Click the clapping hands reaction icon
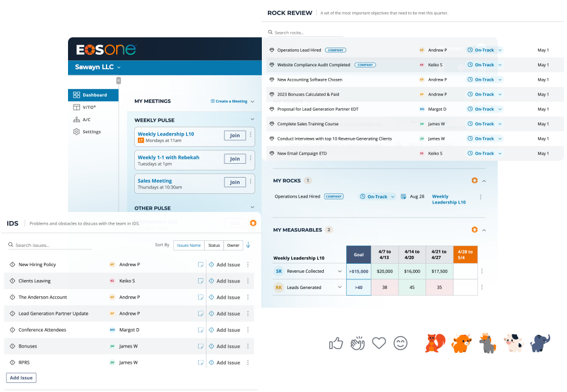567x392 pixels. [x=358, y=343]
